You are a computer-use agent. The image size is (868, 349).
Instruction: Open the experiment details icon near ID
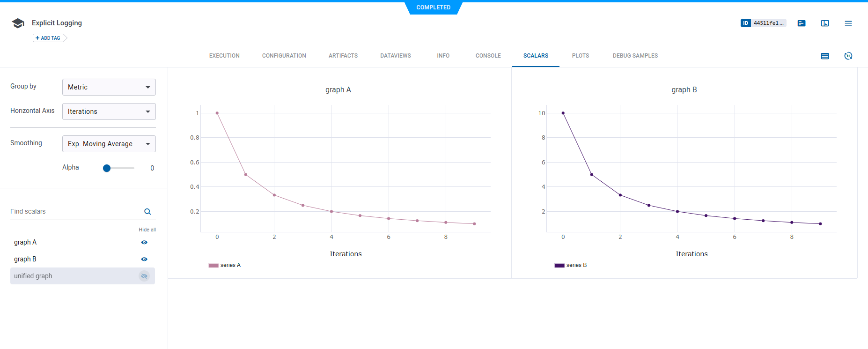[x=801, y=23]
